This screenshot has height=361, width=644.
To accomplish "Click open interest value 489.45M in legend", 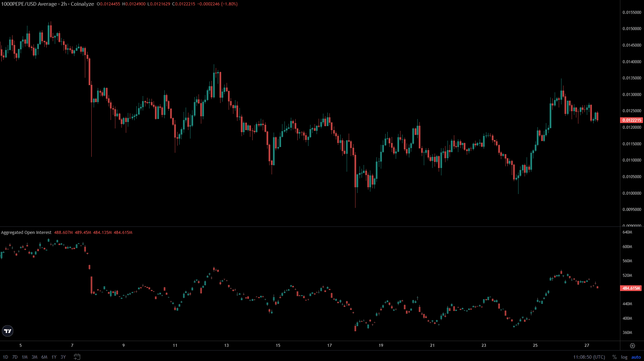I will [x=83, y=233].
